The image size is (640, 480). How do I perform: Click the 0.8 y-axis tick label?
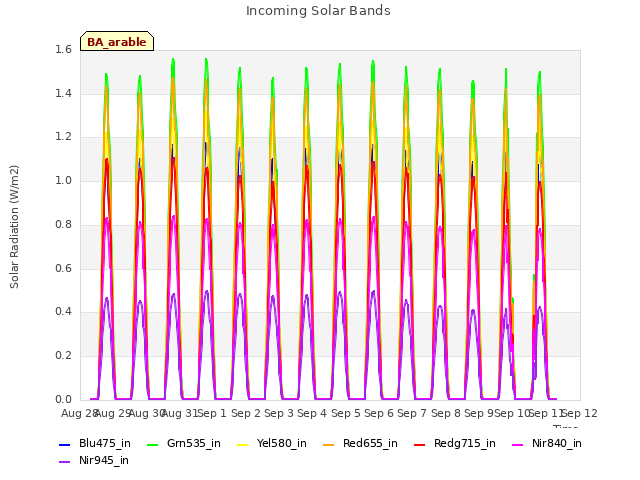tap(63, 224)
